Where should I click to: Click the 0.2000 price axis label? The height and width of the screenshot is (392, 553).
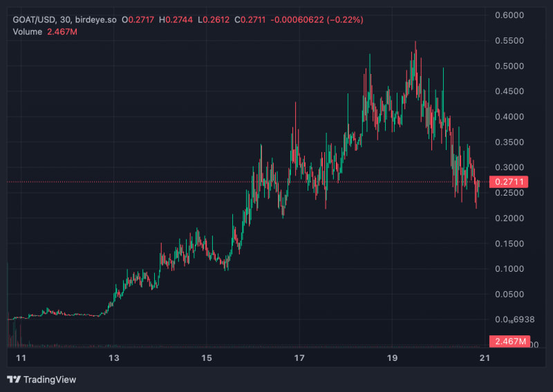point(509,218)
